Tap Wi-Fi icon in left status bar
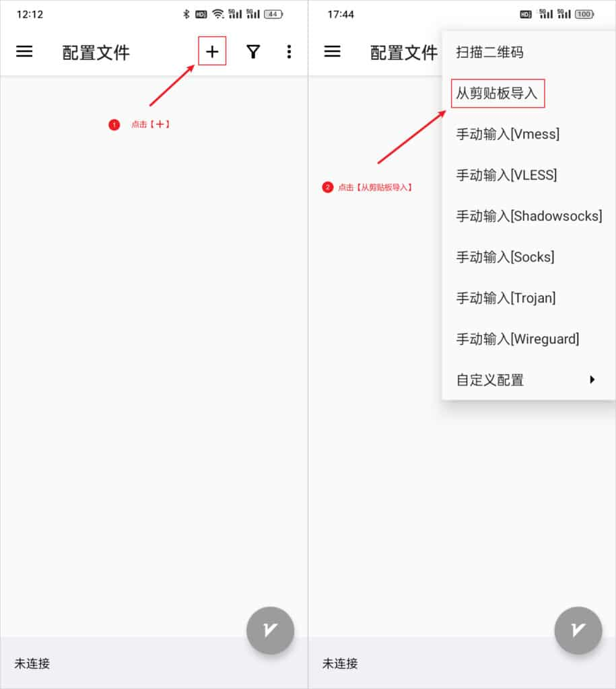The image size is (616, 689). point(218,14)
